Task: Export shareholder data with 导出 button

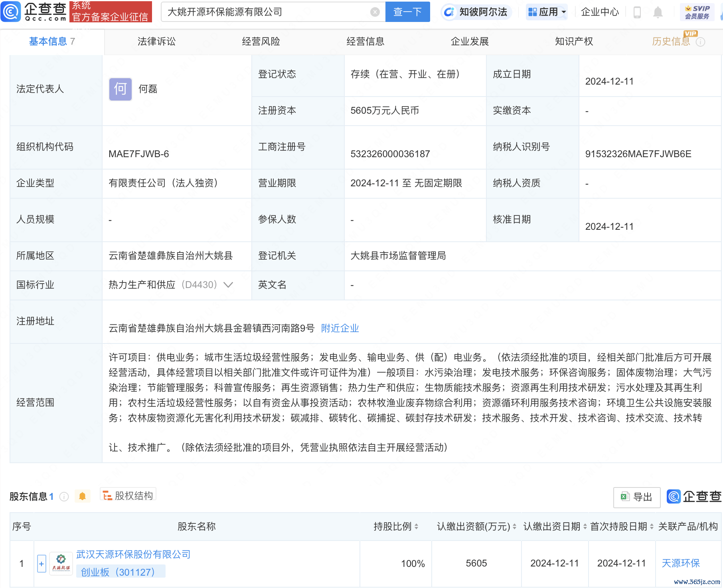Action: (636, 497)
